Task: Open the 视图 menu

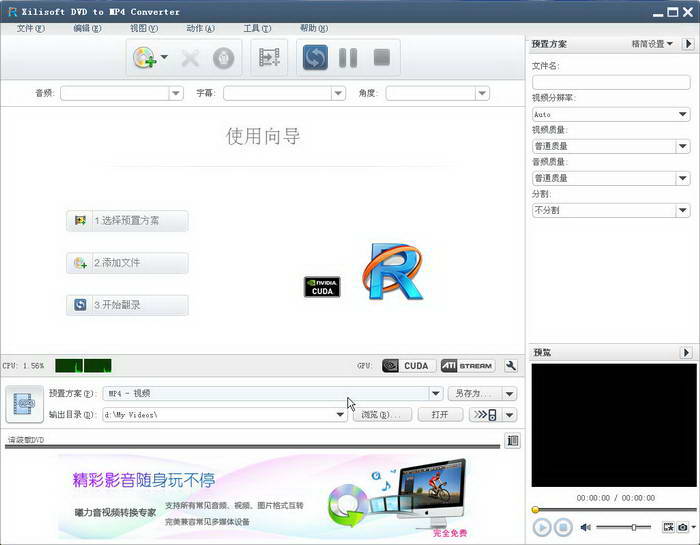Action: (144, 28)
